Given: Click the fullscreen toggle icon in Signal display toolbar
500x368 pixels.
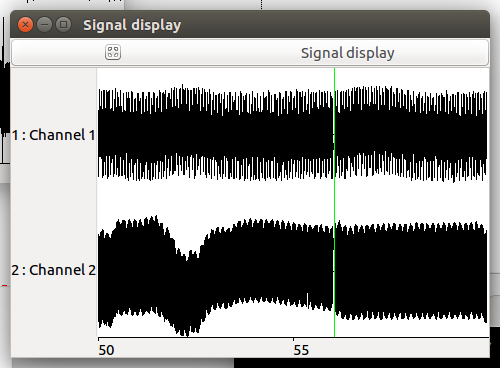Looking at the screenshot, I should coord(113,52).
